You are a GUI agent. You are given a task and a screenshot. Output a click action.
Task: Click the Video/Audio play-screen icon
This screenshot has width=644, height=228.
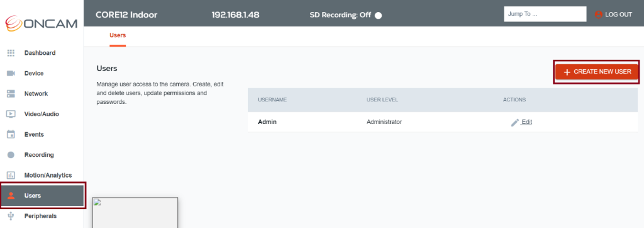click(11, 114)
